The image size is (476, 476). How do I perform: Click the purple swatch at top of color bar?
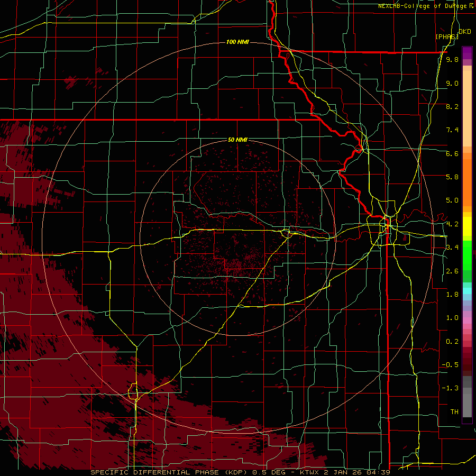click(x=467, y=53)
